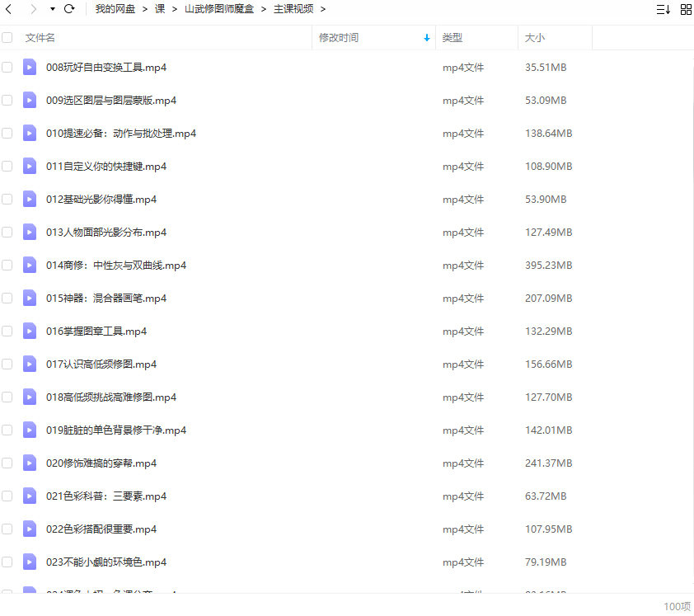Select 主课视频 breadcrumb
694x616 pixels.
(x=293, y=9)
